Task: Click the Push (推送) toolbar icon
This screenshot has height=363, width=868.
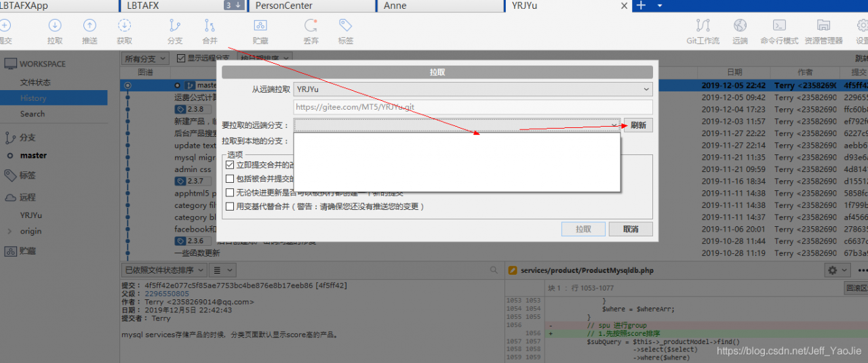Action: coord(90,26)
